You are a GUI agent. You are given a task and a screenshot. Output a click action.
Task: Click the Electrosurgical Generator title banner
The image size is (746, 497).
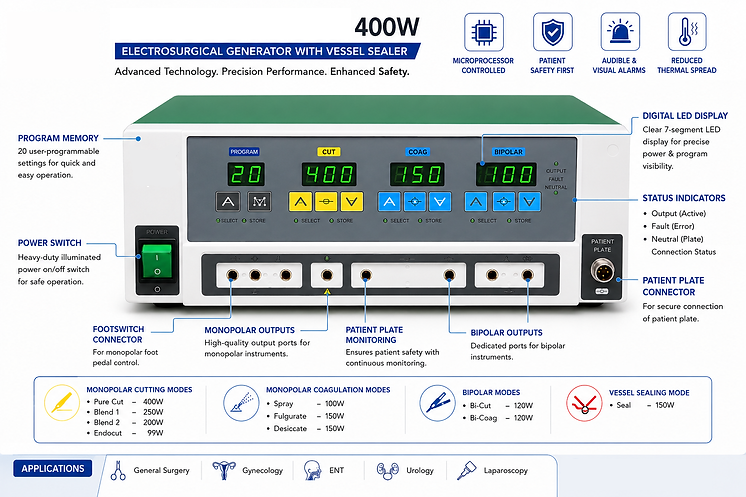(266, 51)
